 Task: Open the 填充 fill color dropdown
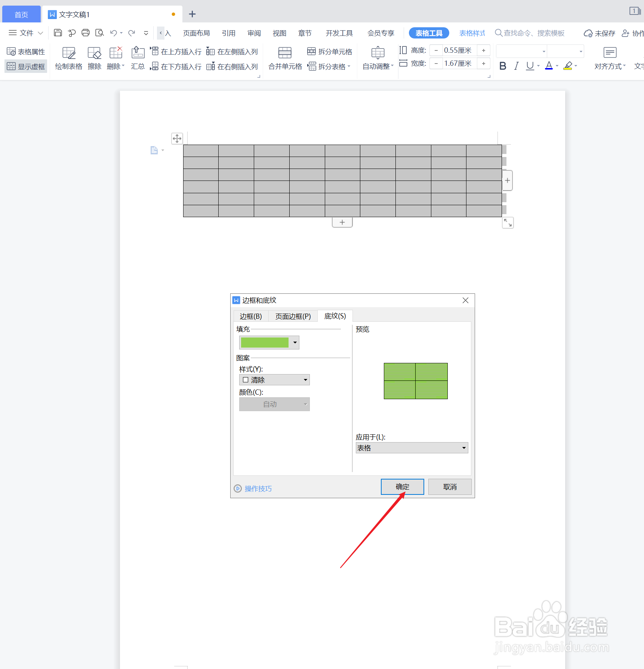[295, 342]
